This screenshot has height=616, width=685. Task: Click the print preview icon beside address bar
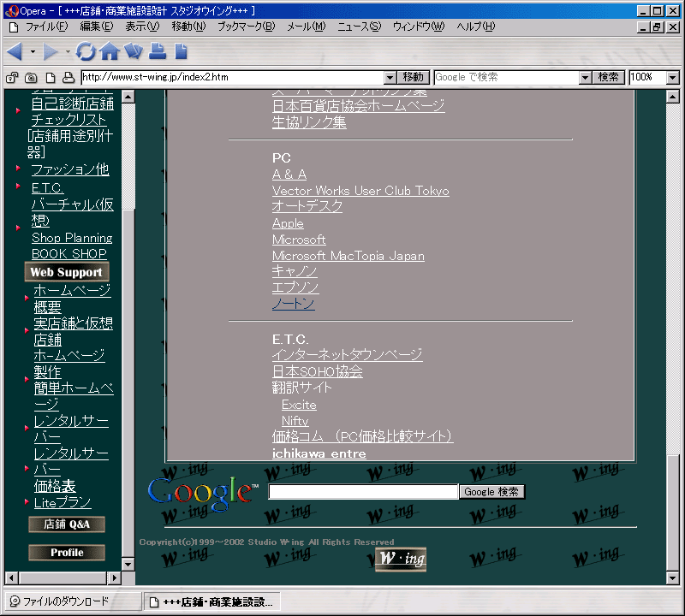coord(68,78)
